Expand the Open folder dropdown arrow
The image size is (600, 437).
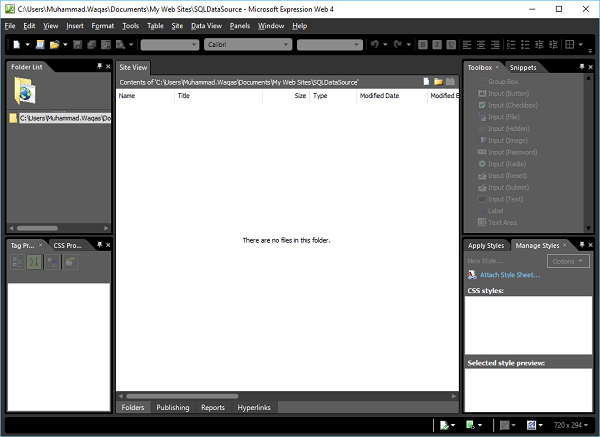pyautogui.click(x=65, y=45)
